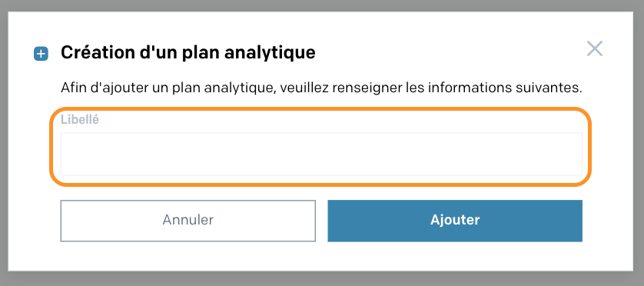Click the title "Création d'un plan analytique"
The height and width of the screenshot is (286, 644).
188,53
